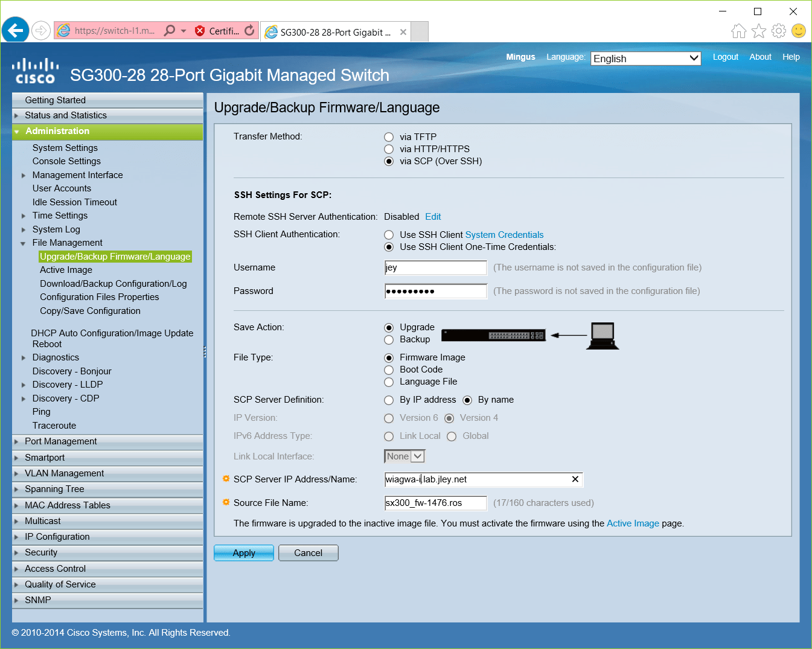Open Favorites star icon

coord(759,31)
